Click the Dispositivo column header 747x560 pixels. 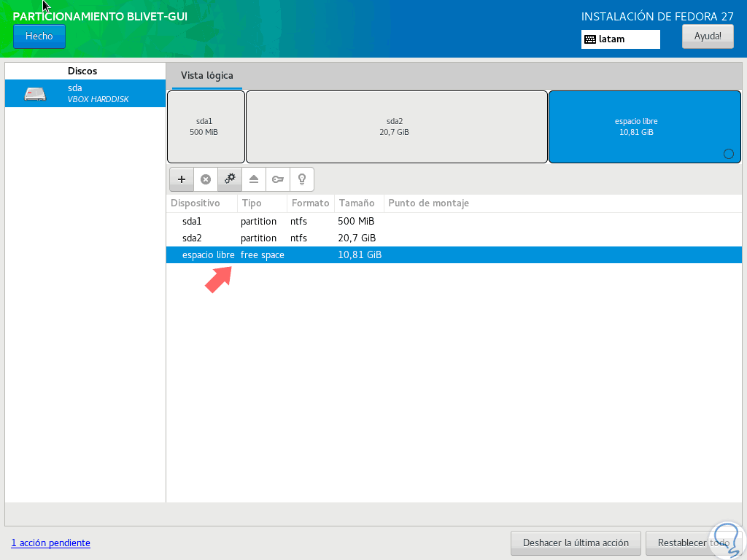(x=201, y=203)
